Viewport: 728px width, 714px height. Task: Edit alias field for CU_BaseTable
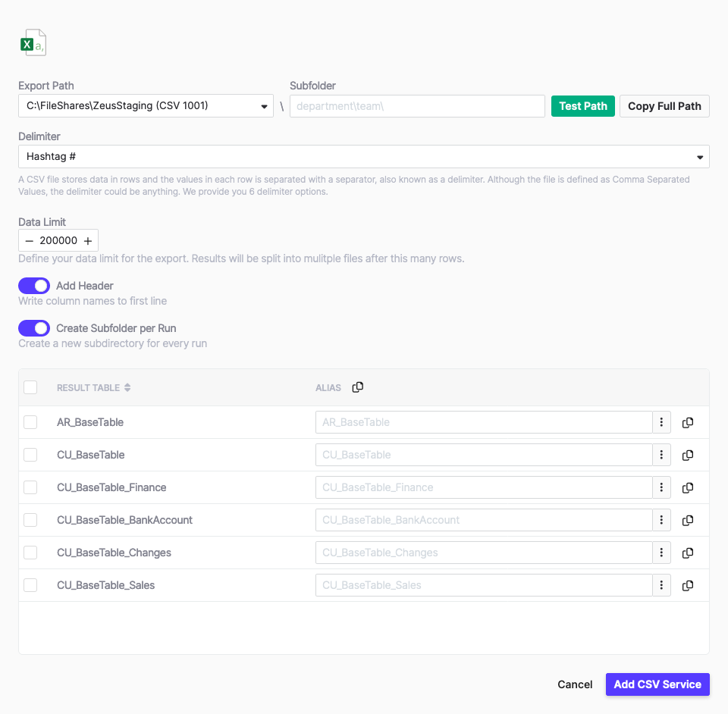(484, 455)
